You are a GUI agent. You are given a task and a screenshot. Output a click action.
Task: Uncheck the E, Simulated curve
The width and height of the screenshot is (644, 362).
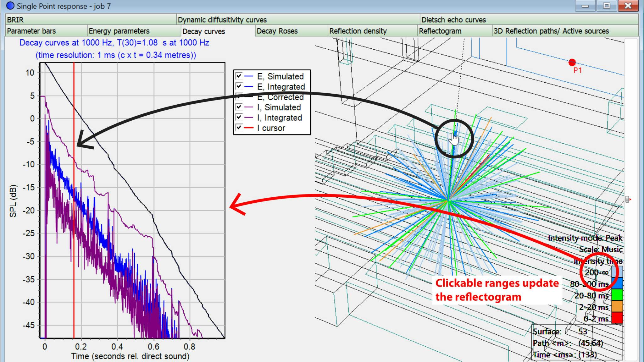tap(239, 76)
